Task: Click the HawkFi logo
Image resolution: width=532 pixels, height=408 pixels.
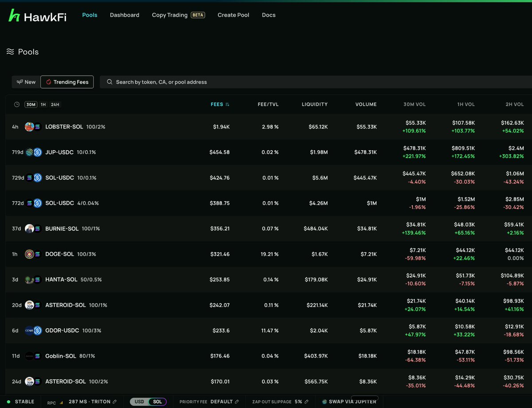Action: [38, 16]
